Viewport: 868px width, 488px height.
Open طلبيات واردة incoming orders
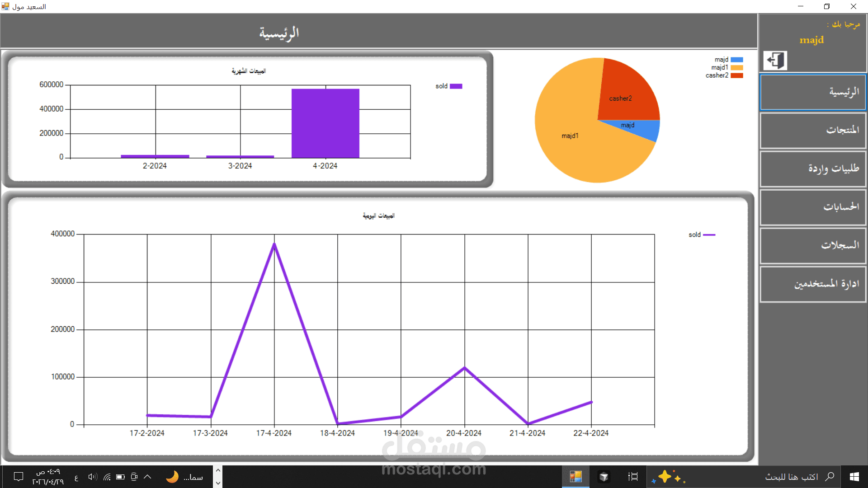tap(813, 169)
